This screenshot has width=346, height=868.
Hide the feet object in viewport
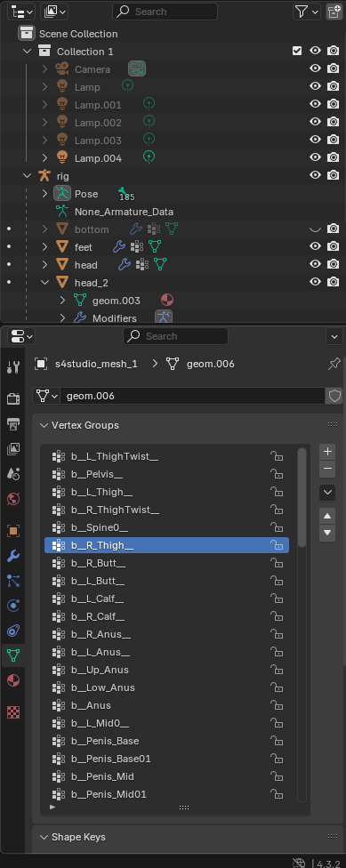point(315,246)
